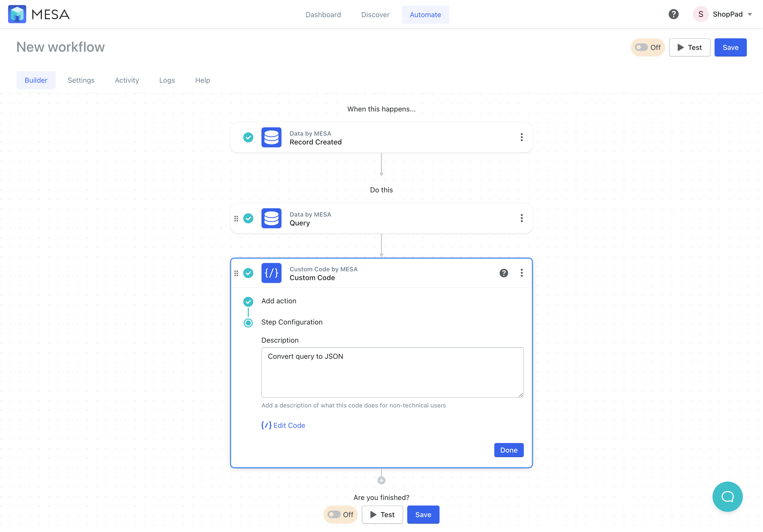Click the MESA cube logo
The image size is (763, 532).
point(17,14)
